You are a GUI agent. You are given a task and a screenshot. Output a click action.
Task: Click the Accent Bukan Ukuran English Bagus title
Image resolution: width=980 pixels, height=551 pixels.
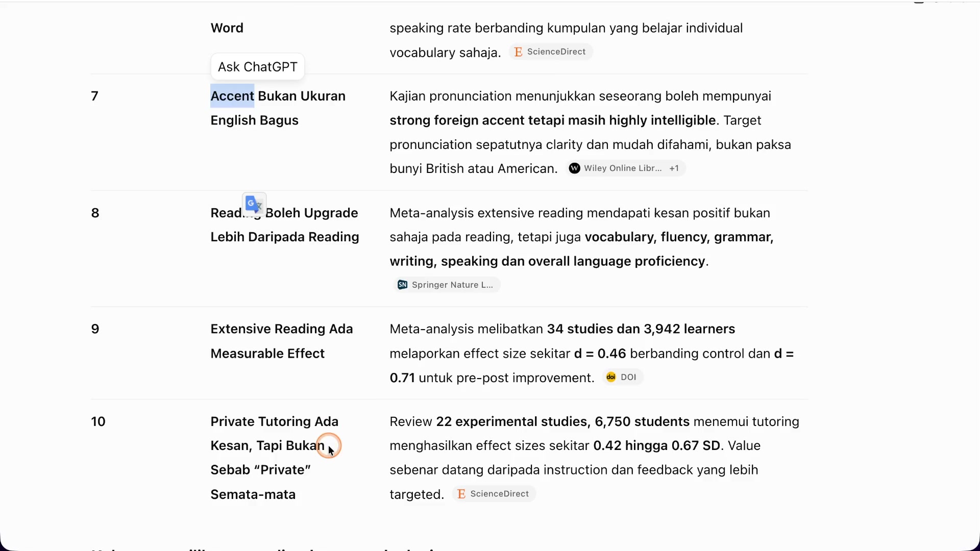pos(278,108)
